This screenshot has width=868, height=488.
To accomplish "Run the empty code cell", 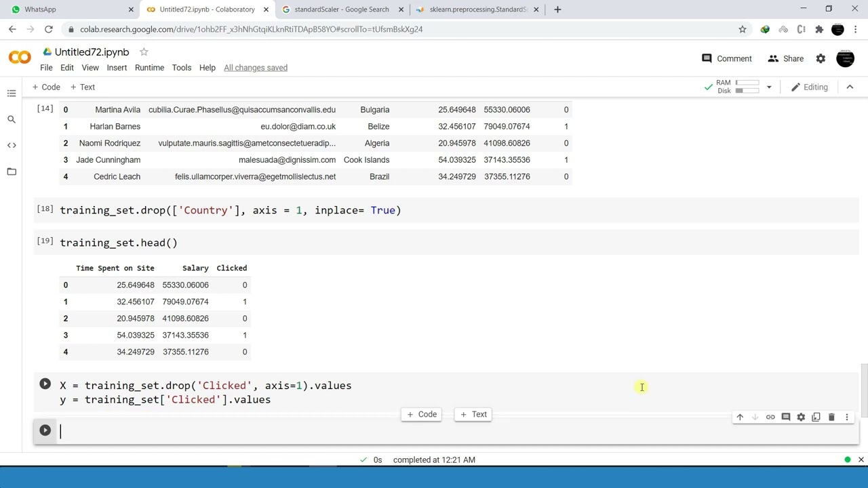I will point(45,430).
